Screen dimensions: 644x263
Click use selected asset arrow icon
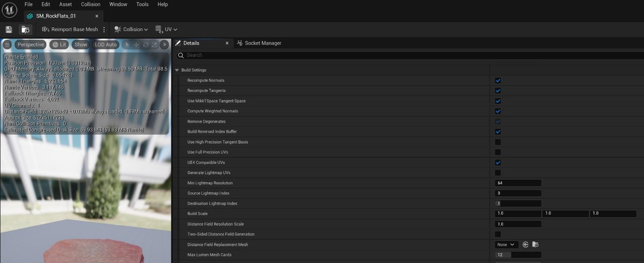click(x=526, y=245)
